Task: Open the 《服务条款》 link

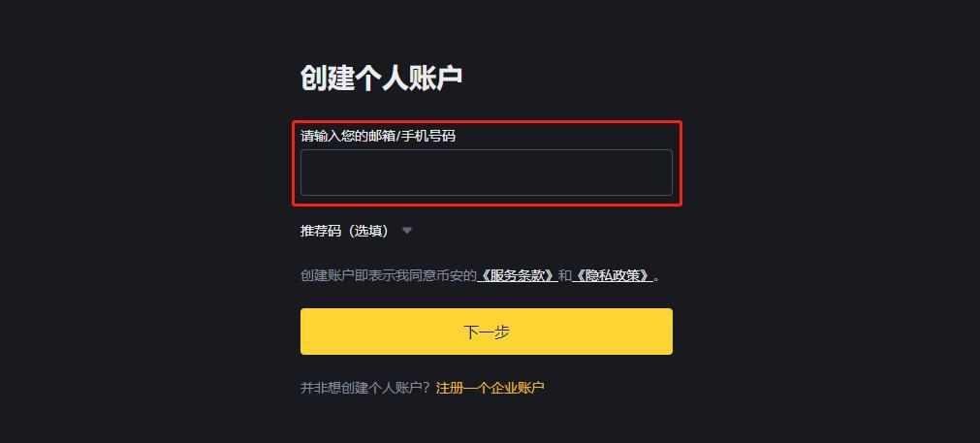Action: click(518, 275)
